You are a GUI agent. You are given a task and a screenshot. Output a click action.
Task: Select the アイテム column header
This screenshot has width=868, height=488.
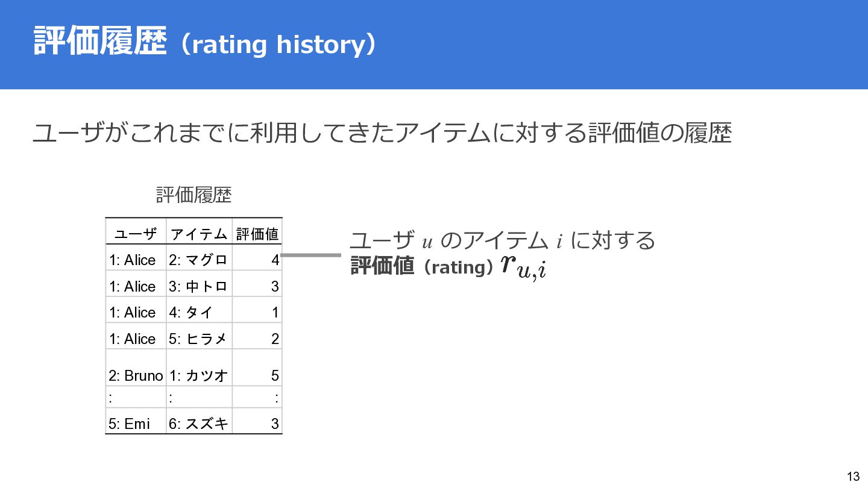pos(199,234)
